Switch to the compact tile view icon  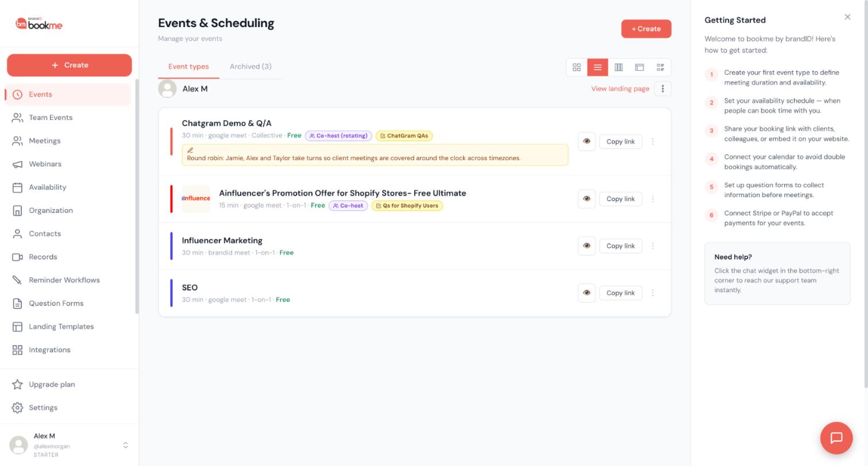pos(660,67)
